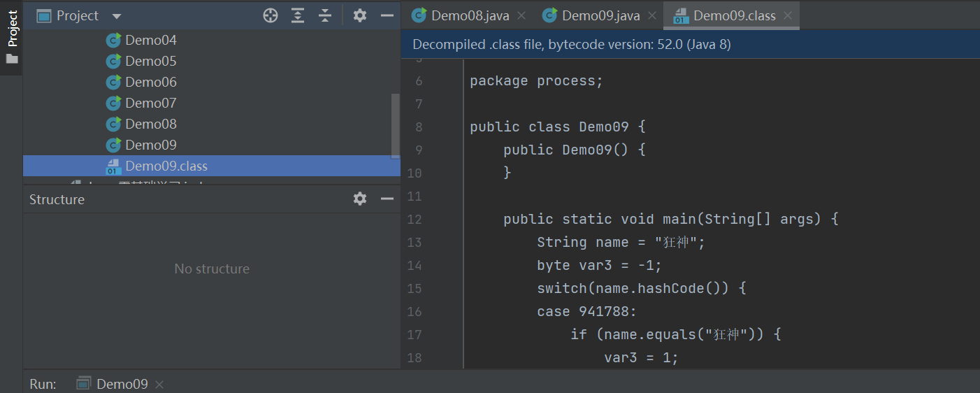Close the Demo09.class editor tab
This screenshot has height=393, width=980.
(788, 15)
